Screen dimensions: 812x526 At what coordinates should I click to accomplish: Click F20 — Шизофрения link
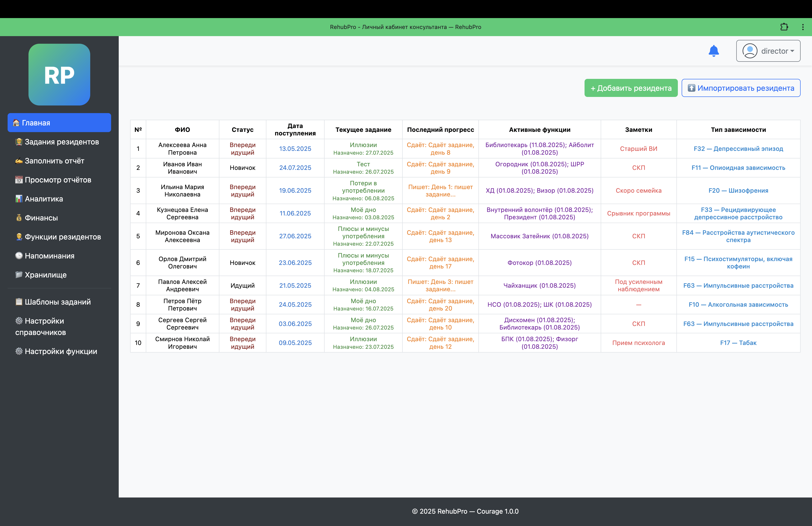click(x=738, y=191)
